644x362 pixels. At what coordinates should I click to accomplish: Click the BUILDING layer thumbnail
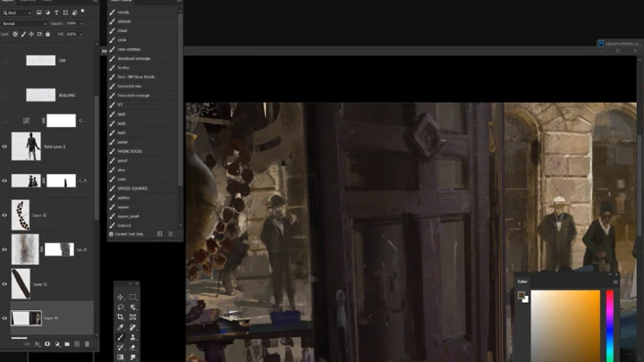[40, 95]
